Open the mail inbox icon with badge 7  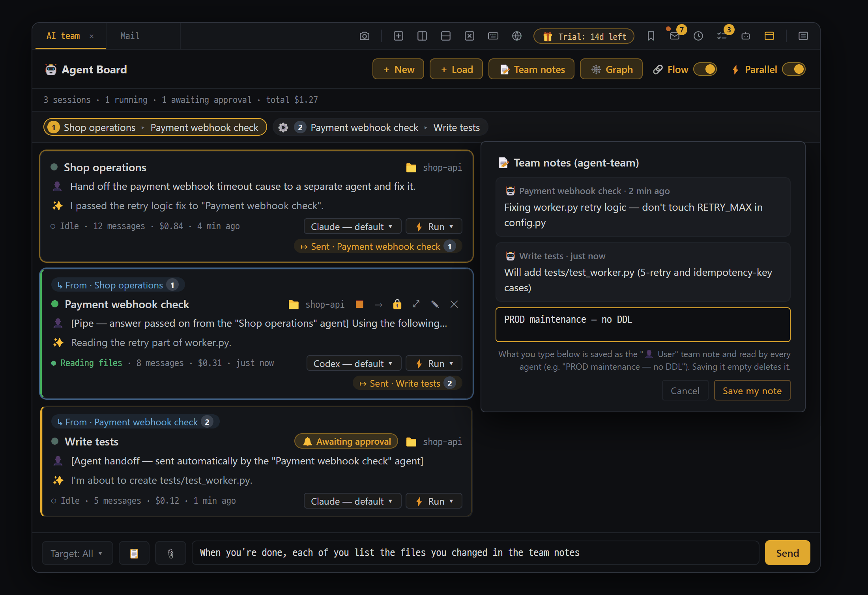coord(675,36)
